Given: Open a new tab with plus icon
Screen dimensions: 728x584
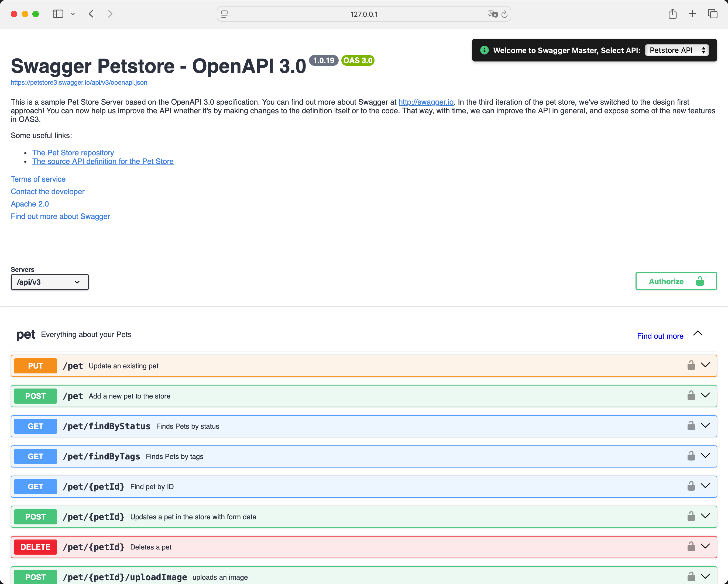Looking at the screenshot, I should point(692,14).
